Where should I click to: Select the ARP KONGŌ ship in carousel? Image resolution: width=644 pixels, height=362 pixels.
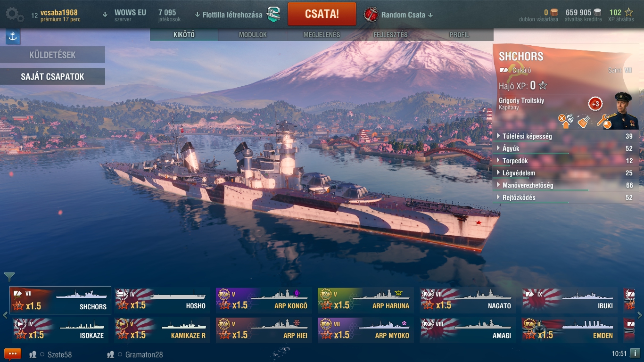pyautogui.click(x=264, y=300)
